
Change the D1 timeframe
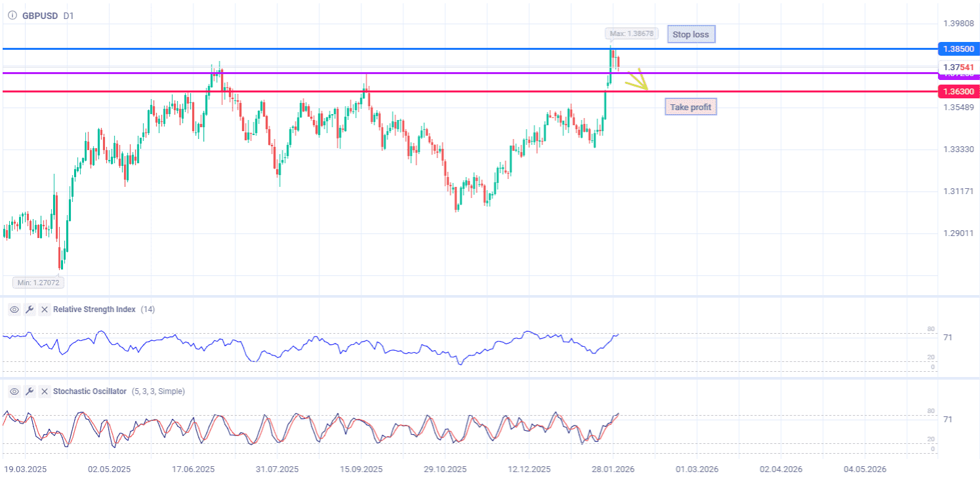(69, 15)
